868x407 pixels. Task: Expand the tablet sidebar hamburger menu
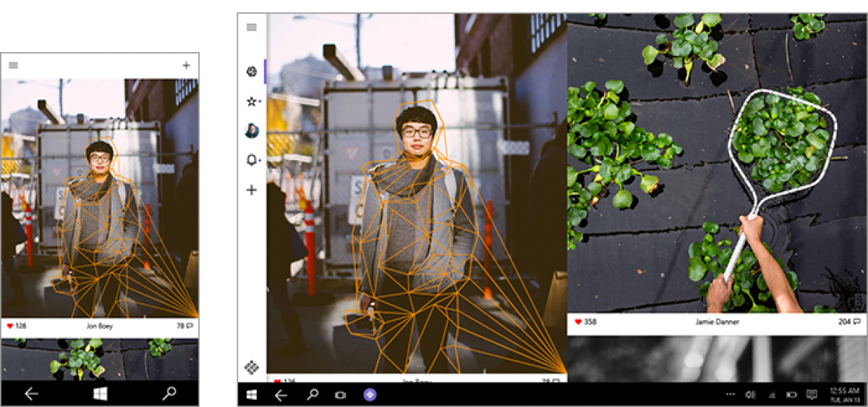(252, 28)
